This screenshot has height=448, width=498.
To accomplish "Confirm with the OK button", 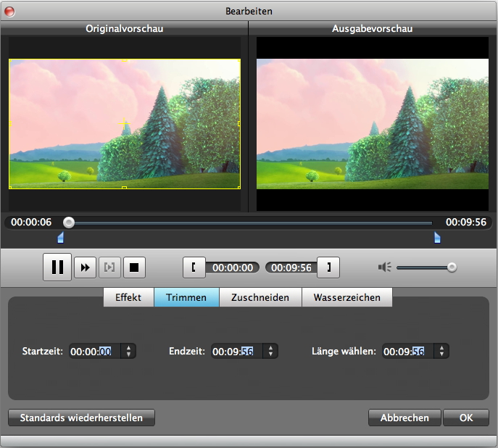I will [466, 418].
